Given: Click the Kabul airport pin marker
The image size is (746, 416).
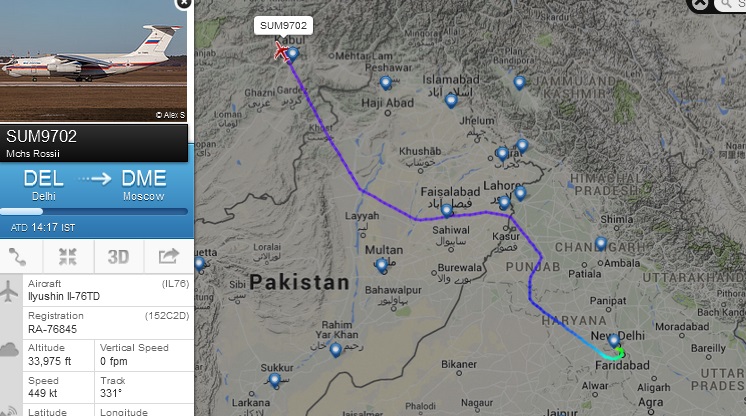Looking at the screenshot, I should pos(293,54).
